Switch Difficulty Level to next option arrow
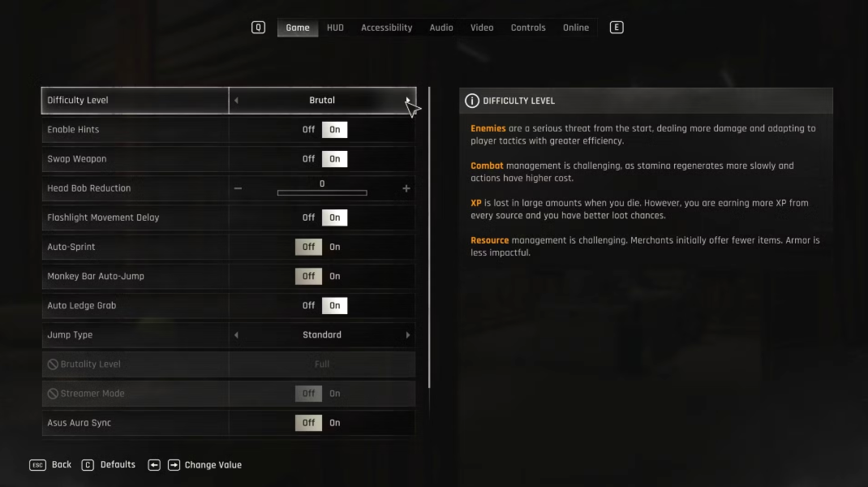The image size is (868, 487). coord(408,101)
